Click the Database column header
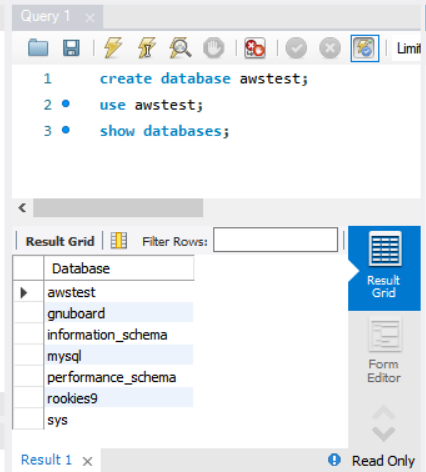The image size is (426, 472). tap(119, 268)
